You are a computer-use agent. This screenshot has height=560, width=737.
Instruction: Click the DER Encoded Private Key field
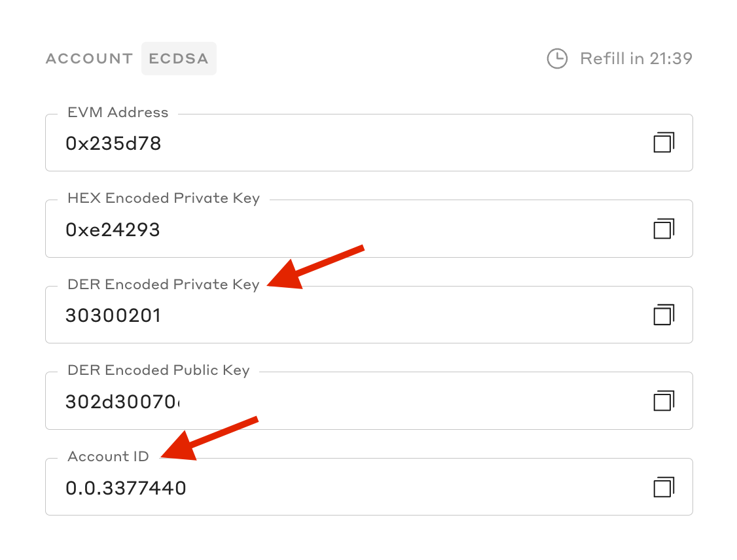[x=327, y=316]
